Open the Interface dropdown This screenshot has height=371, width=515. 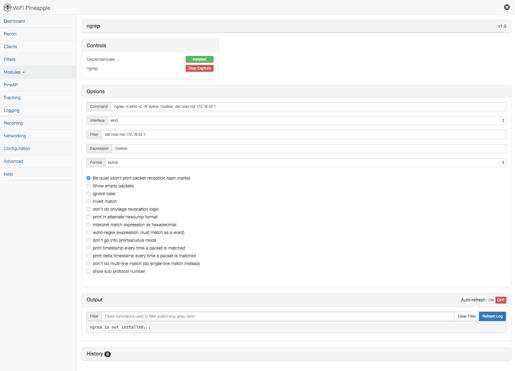coord(307,120)
